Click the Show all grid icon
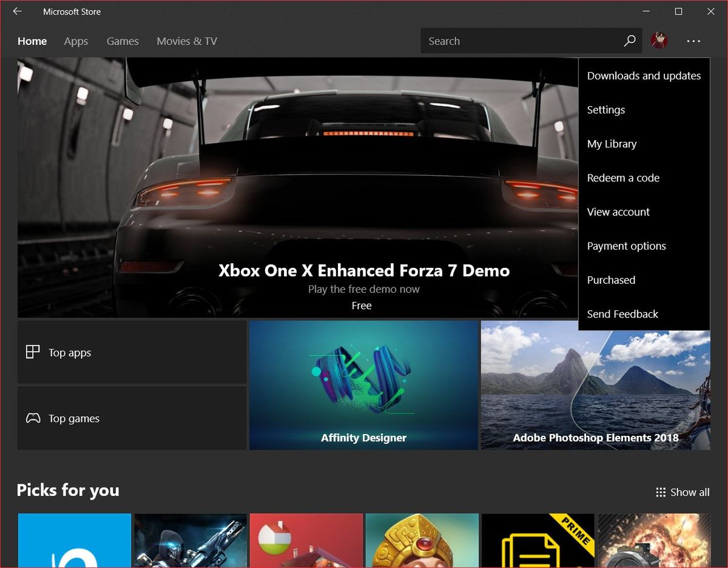728x568 pixels. click(x=659, y=492)
